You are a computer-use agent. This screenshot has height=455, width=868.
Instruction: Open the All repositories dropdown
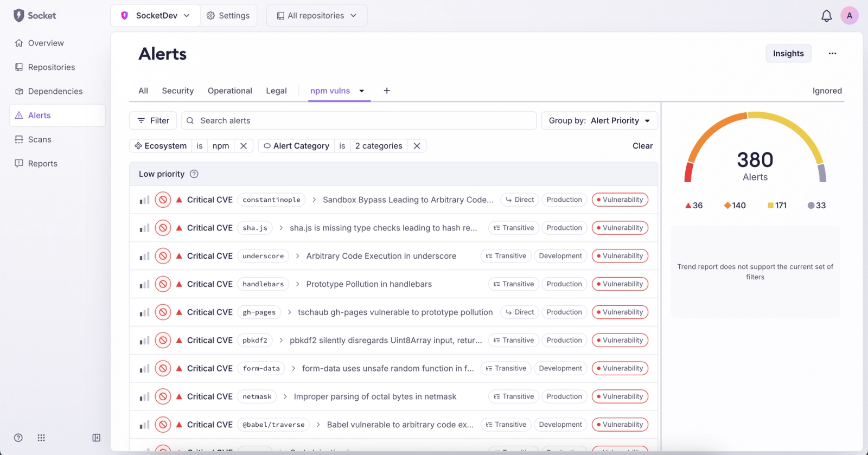(317, 16)
